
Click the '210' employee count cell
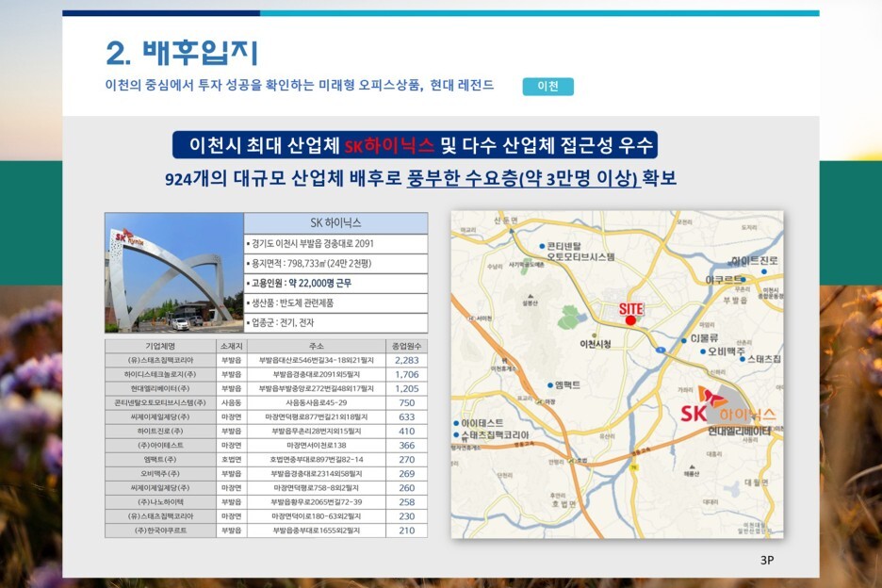(x=407, y=531)
